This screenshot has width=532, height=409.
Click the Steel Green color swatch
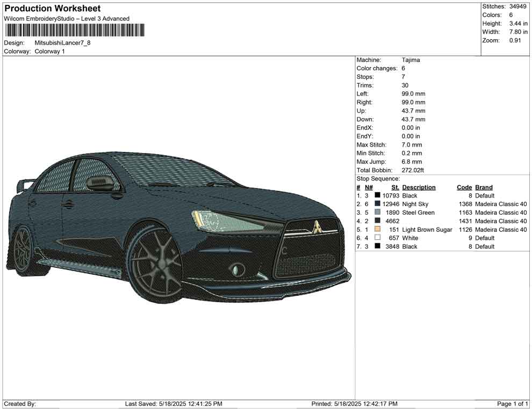(x=378, y=213)
